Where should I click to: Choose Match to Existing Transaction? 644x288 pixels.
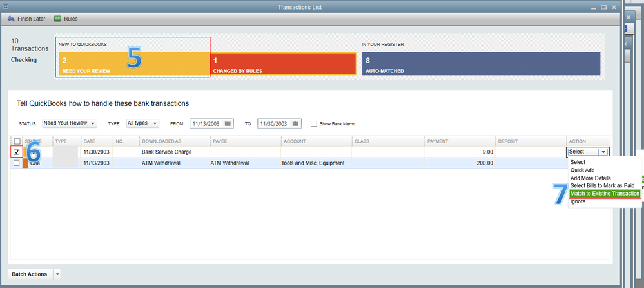pyautogui.click(x=605, y=193)
